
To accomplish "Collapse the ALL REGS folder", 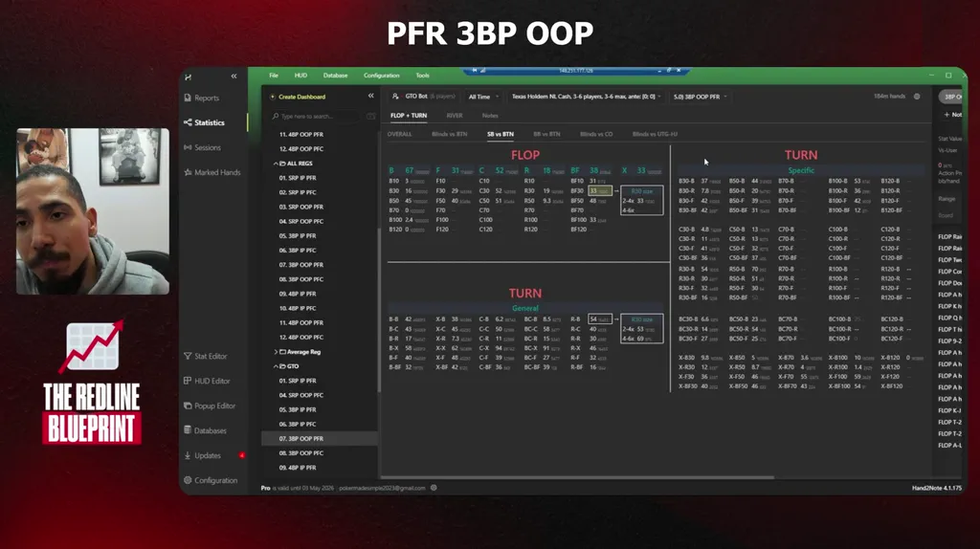I will (x=276, y=164).
